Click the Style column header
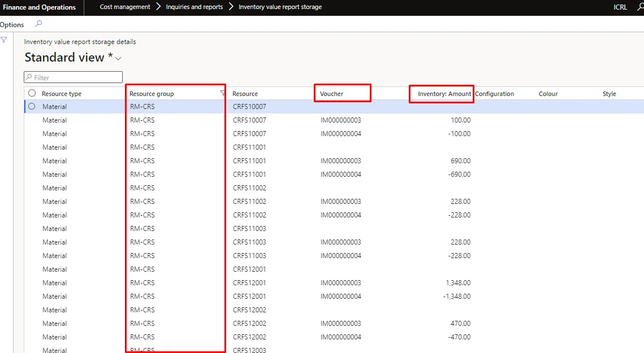Screen dimensions: 644x353 pos(610,94)
